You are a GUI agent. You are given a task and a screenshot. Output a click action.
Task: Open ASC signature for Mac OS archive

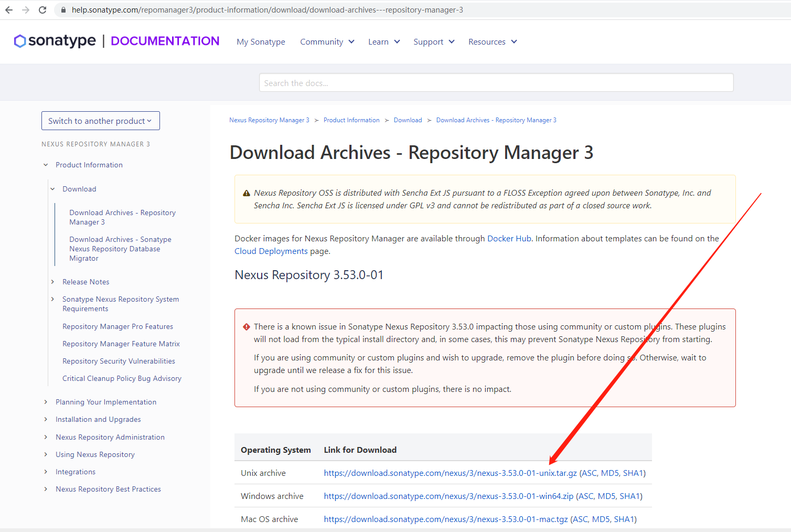[580, 519]
